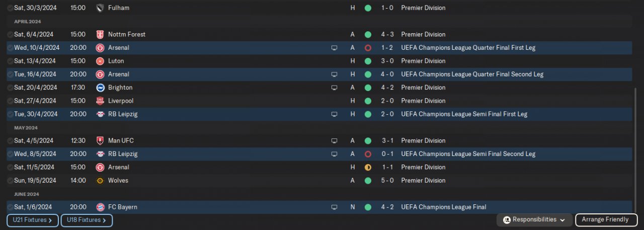Click the Fulham club badge icon

coord(100,8)
